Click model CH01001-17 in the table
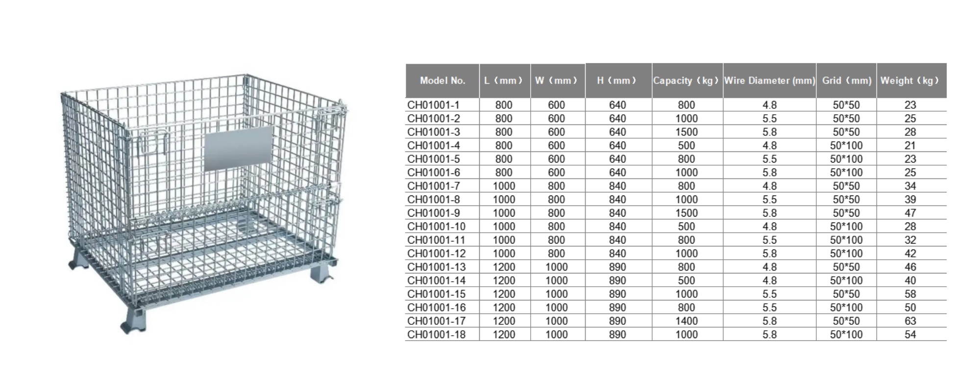This screenshot has height=392, width=980. (436, 321)
